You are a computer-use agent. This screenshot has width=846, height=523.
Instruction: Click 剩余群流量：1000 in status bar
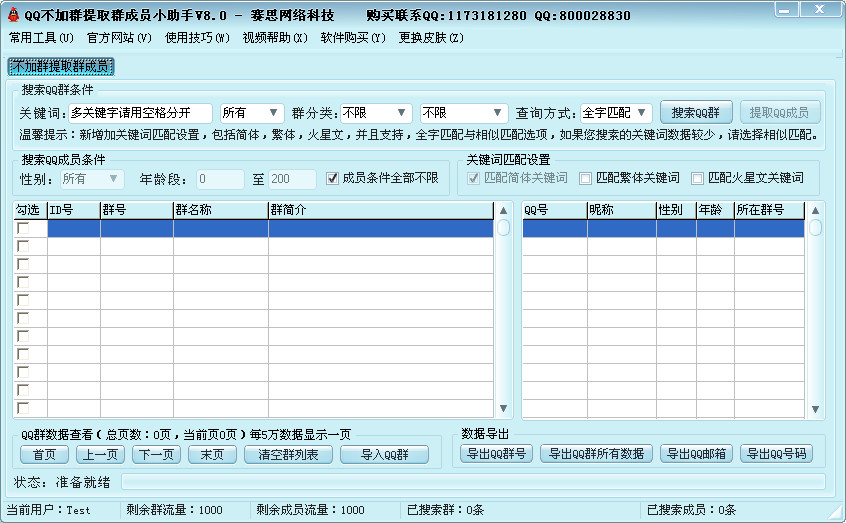(174, 510)
